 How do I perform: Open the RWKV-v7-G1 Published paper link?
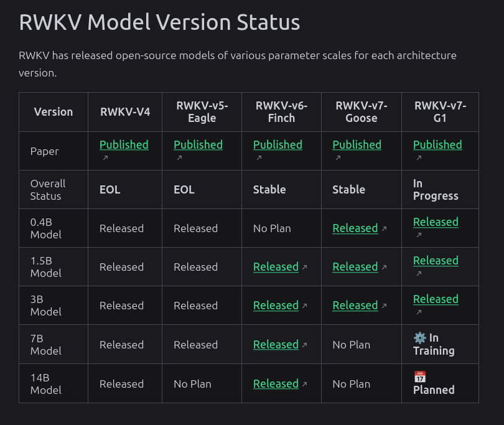click(437, 145)
